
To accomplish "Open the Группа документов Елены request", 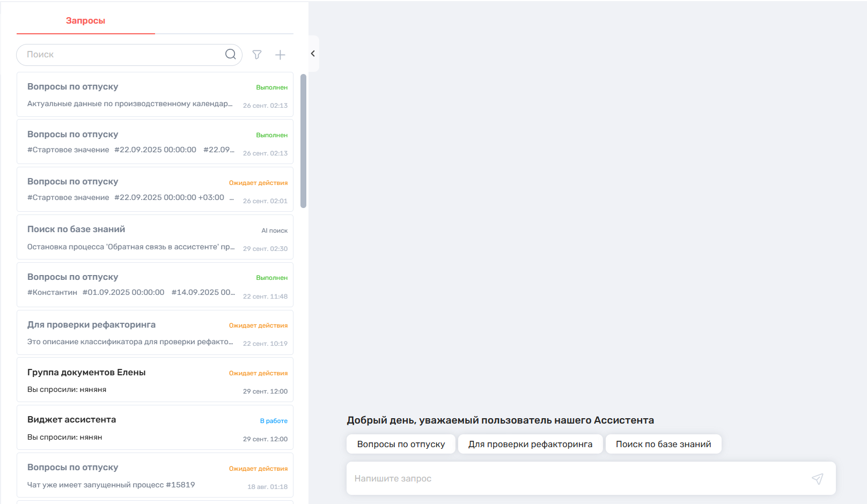I will click(155, 380).
